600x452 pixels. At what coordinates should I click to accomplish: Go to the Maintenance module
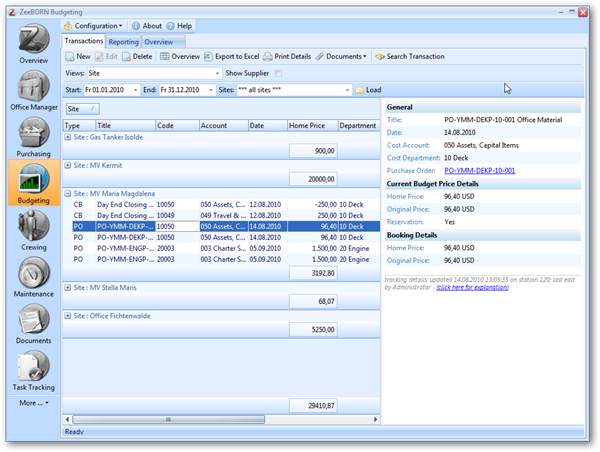pos(33,277)
